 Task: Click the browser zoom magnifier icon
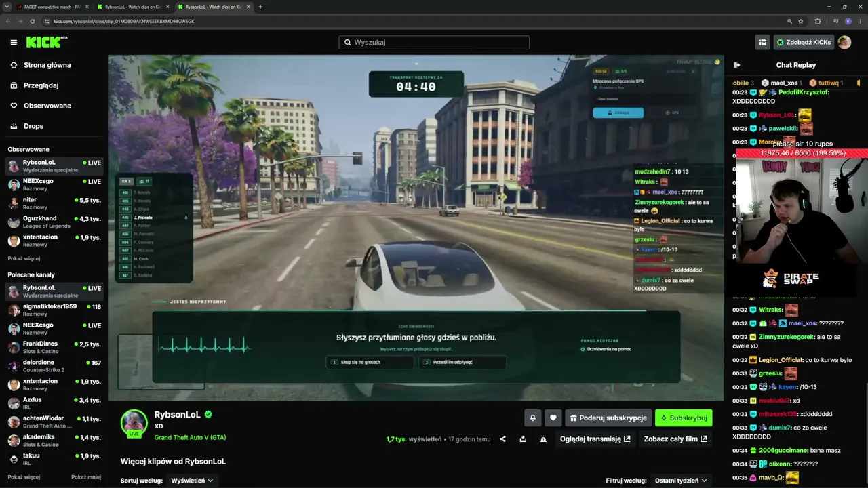(x=790, y=21)
